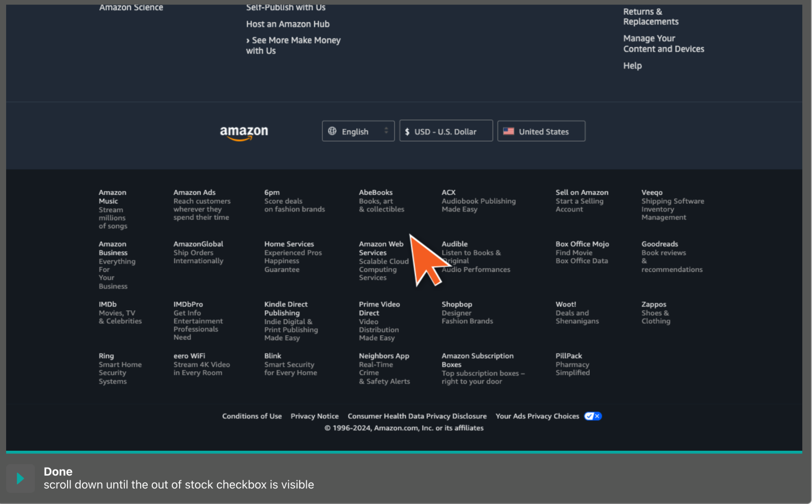Open Amazon Subscription Boxes link
The image size is (812, 504).
pos(483,369)
